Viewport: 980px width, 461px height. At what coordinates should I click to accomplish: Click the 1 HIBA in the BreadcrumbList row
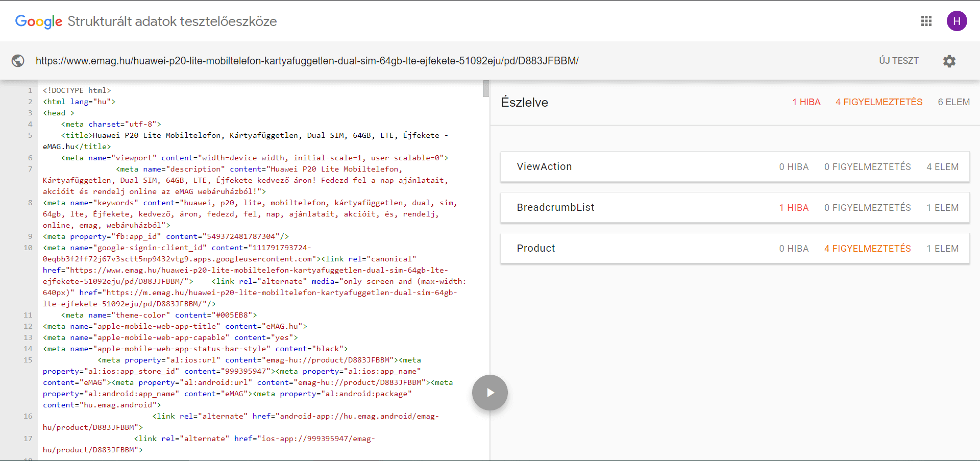tap(794, 208)
